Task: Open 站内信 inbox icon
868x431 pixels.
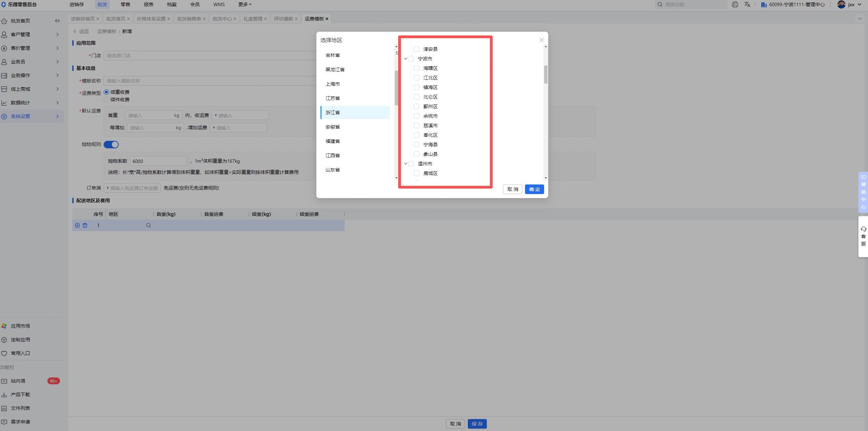Action: tap(4, 381)
